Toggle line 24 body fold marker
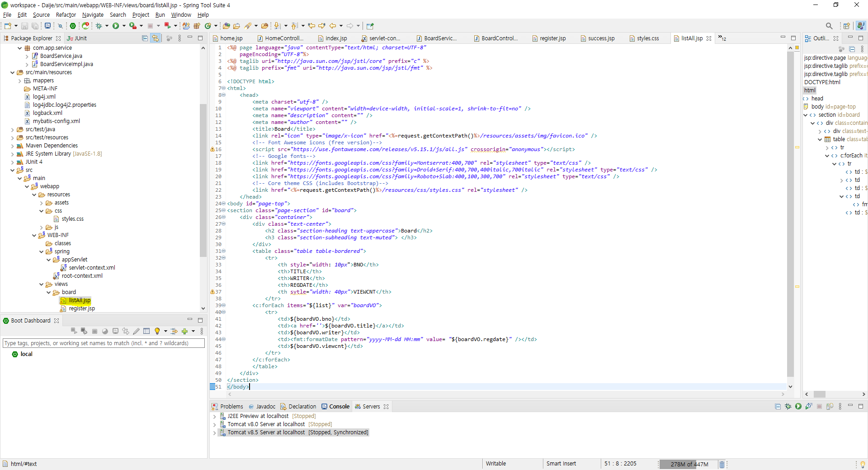Image resolution: width=868 pixels, height=470 pixels. [223, 204]
